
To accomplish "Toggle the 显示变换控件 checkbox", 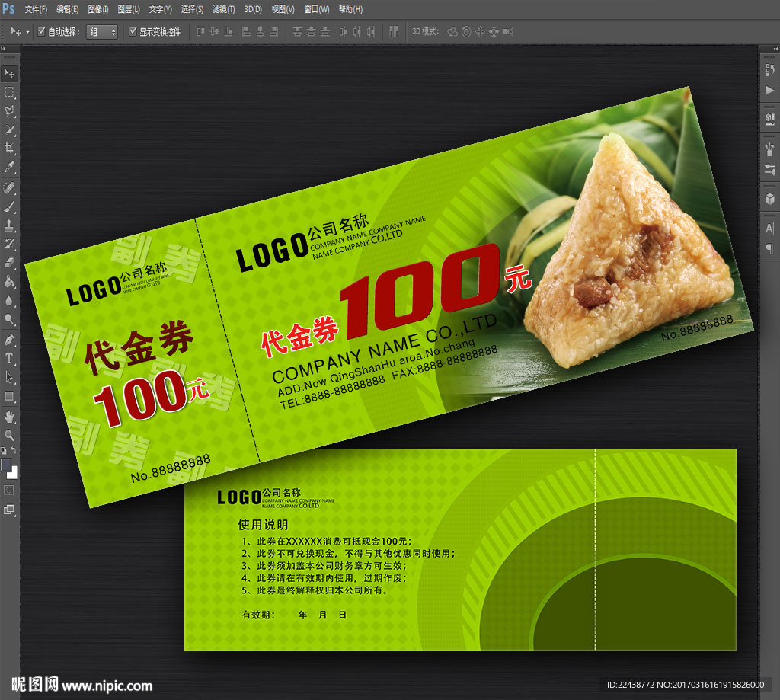I will [x=133, y=31].
